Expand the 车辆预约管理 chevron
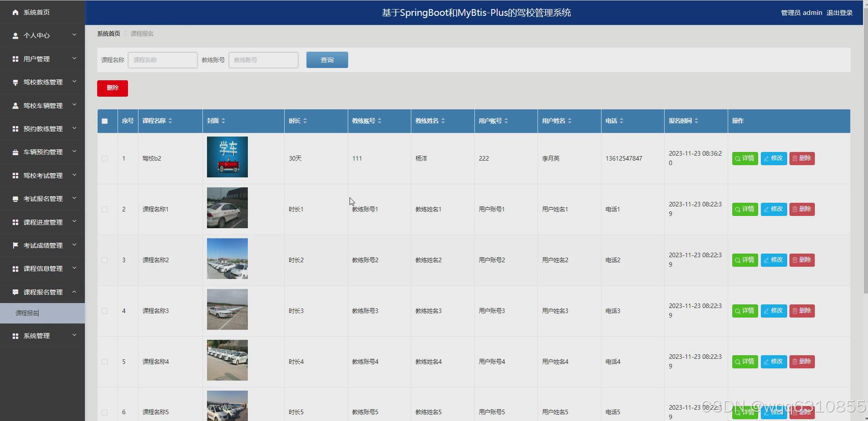 pyautogui.click(x=74, y=152)
